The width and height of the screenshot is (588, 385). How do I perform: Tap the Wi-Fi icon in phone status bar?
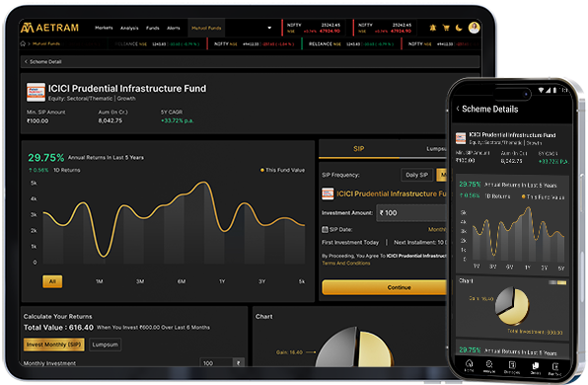pos(541,90)
